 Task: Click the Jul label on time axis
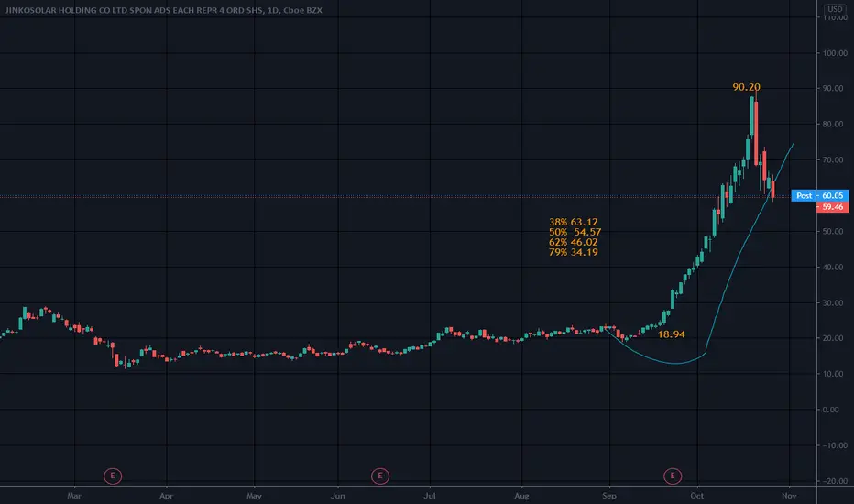point(430,496)
